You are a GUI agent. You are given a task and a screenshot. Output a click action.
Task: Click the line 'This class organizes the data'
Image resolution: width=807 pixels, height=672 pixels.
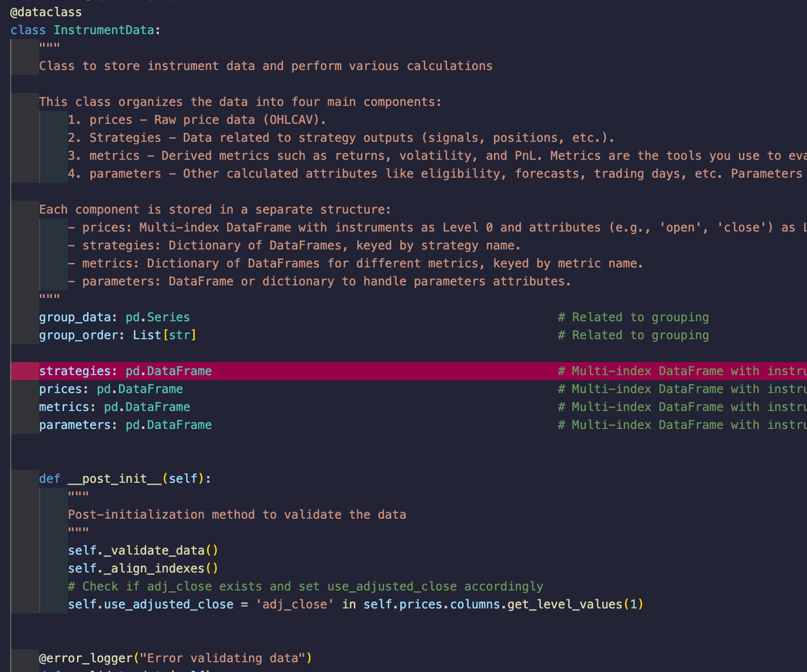[x=240, y=102]
